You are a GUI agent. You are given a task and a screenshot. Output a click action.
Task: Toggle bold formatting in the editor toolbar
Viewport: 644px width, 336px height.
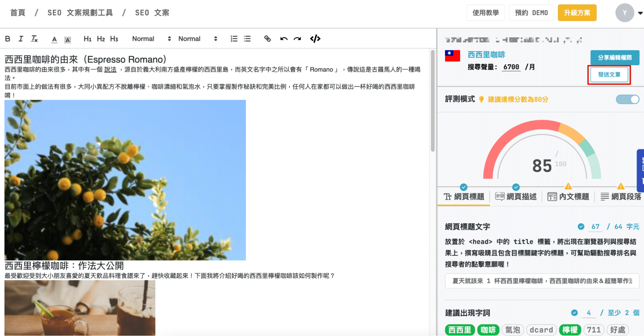[x=8, y=39]
